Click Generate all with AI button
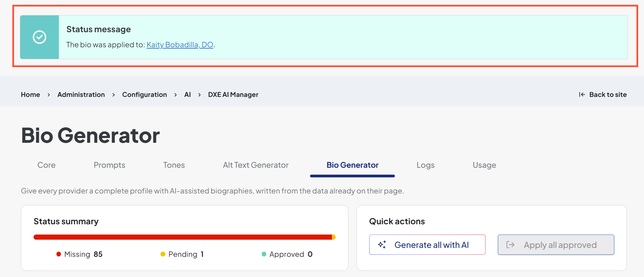Screen dimensions: 644x277 (427, 244)
